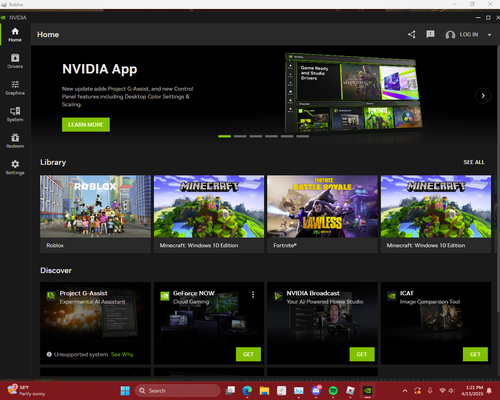Click the ICAT Image Comparison Tool text
Viewport: 500px width, 400px height.
point(430,302)
